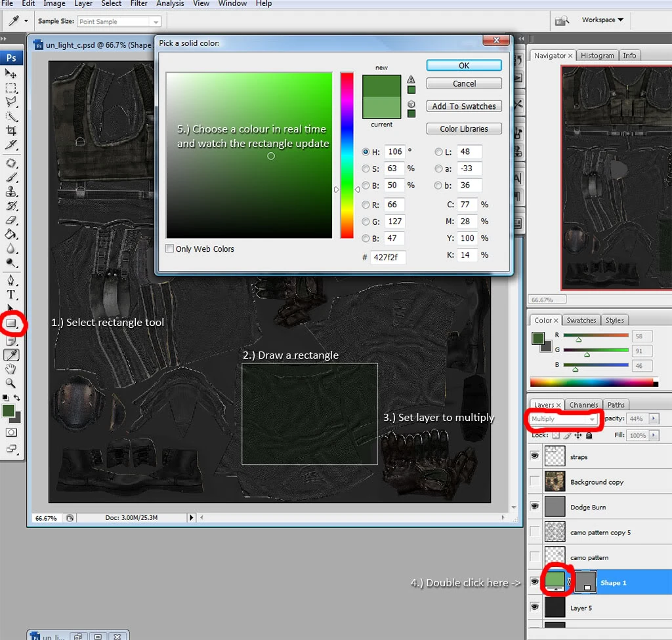Screen dimensions: 672x640
Task: Select the S saturation radio button
Action: click(366, 169)
